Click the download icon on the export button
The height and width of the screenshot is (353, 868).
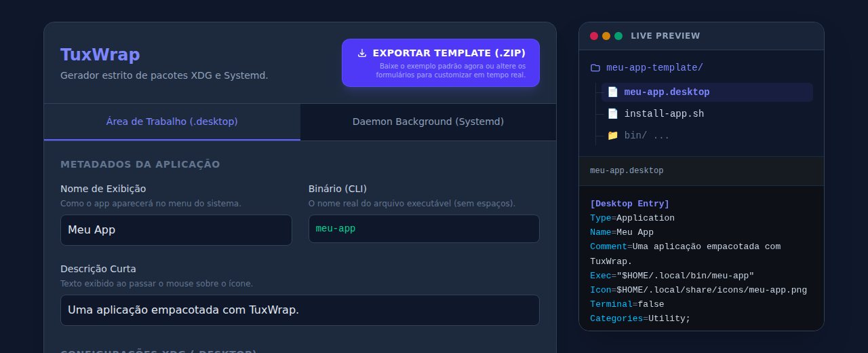[362, 53]
